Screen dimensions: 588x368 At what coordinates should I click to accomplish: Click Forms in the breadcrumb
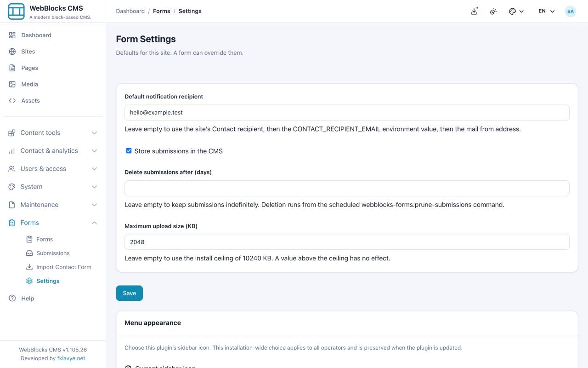[x=161, y=11]
